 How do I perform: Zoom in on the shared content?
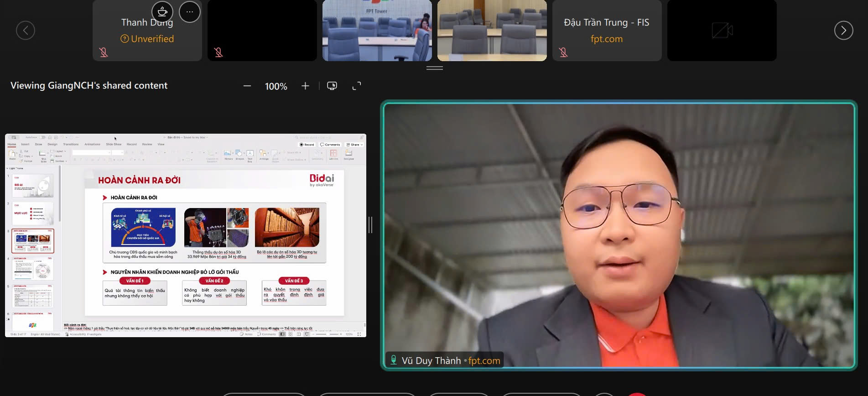click(305, 86)
